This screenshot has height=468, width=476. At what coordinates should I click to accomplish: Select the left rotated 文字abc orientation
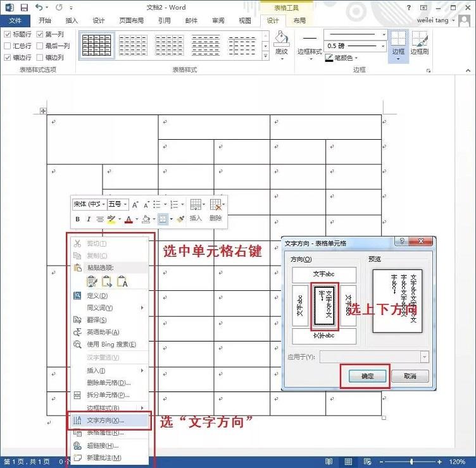(300, 305)
